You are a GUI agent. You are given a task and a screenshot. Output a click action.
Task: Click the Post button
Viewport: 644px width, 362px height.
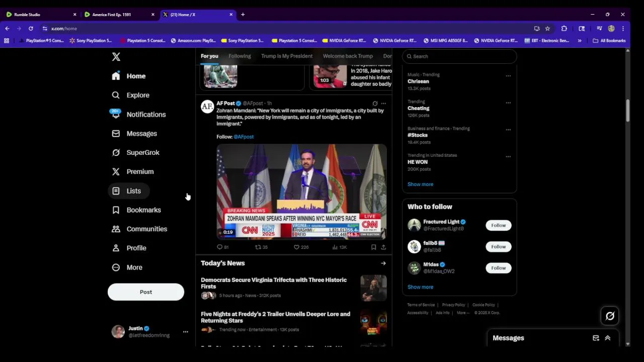pos(146,292)
